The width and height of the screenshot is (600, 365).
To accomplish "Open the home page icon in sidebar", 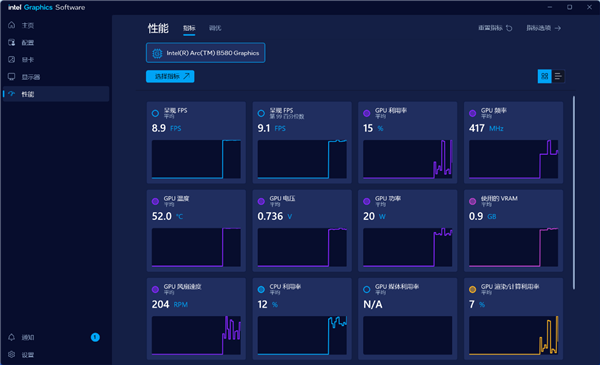I will (11, 25).
